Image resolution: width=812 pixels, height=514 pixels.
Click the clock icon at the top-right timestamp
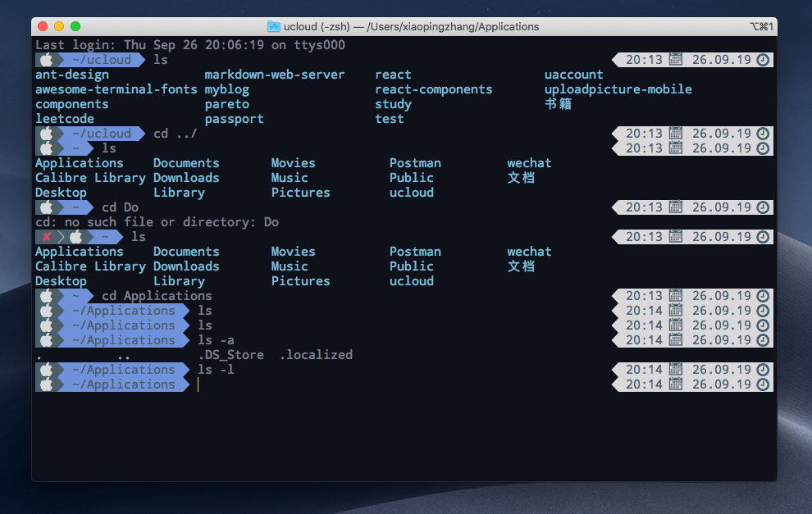(x=763, y=60)
